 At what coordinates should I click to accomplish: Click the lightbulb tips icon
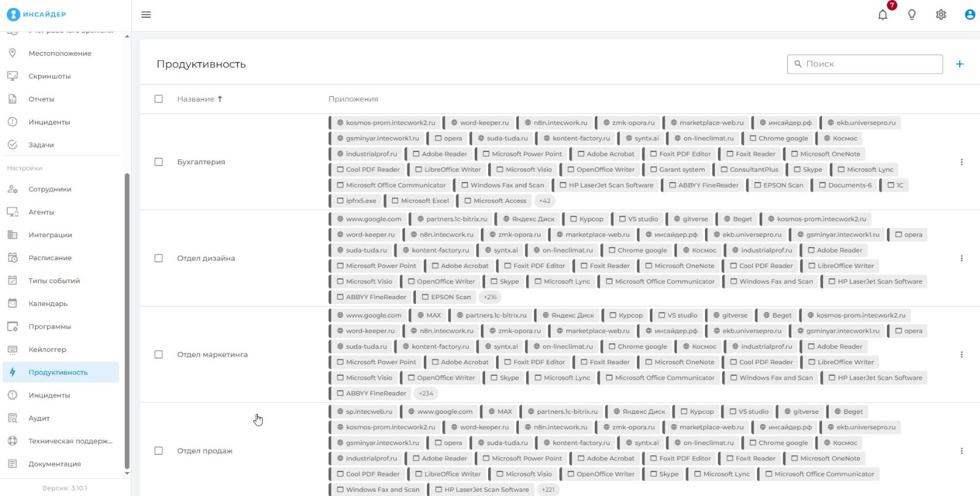pos(912,15)
